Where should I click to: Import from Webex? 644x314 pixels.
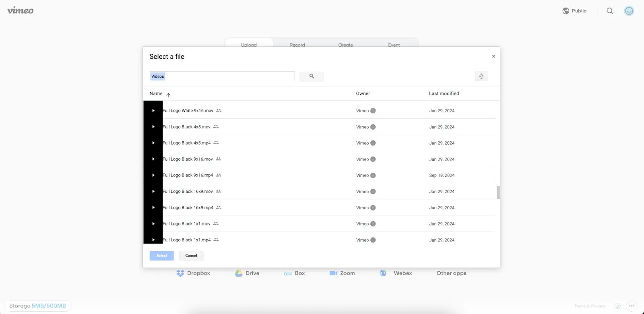click(396, 273)
